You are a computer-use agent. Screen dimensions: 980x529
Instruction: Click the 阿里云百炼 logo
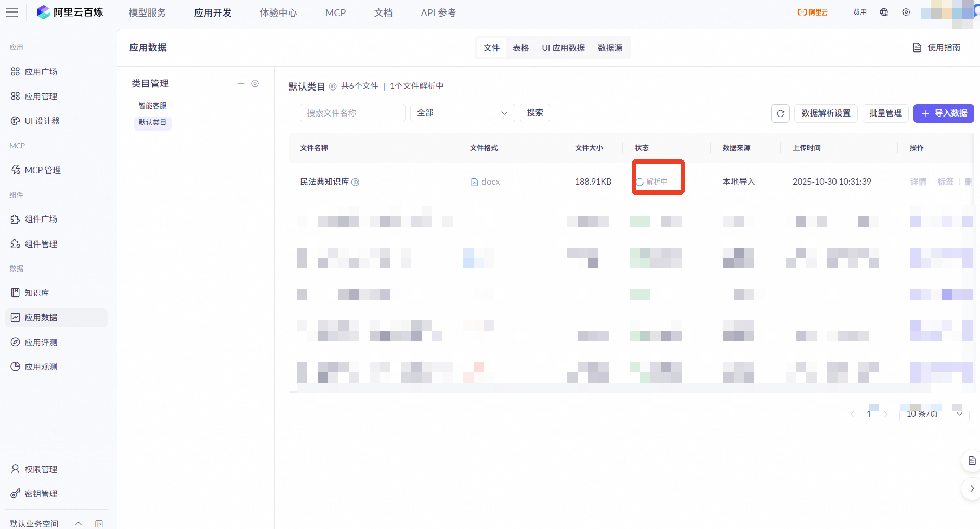[x=70, y=12]
